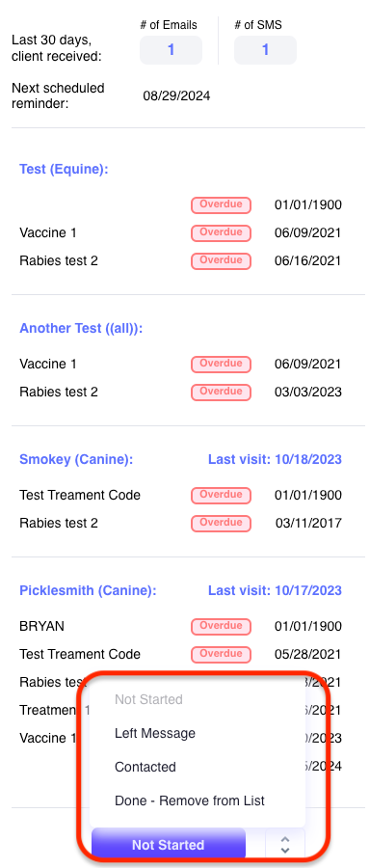The height and width of the screenshot is (868, 370).
Task: Pick Done - Remove from List option
Action: [190, 801]
